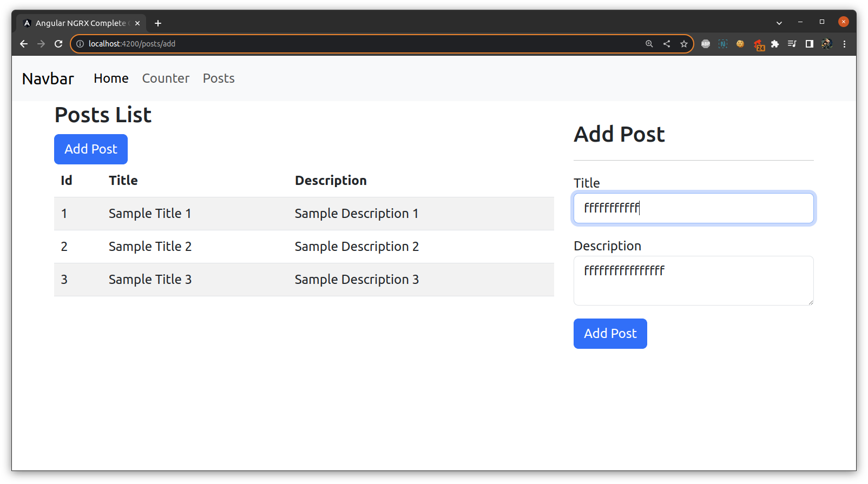This screenshot has width=868, height=484.
Task: Expand the tab search chevron
Action: pos(779,23)
